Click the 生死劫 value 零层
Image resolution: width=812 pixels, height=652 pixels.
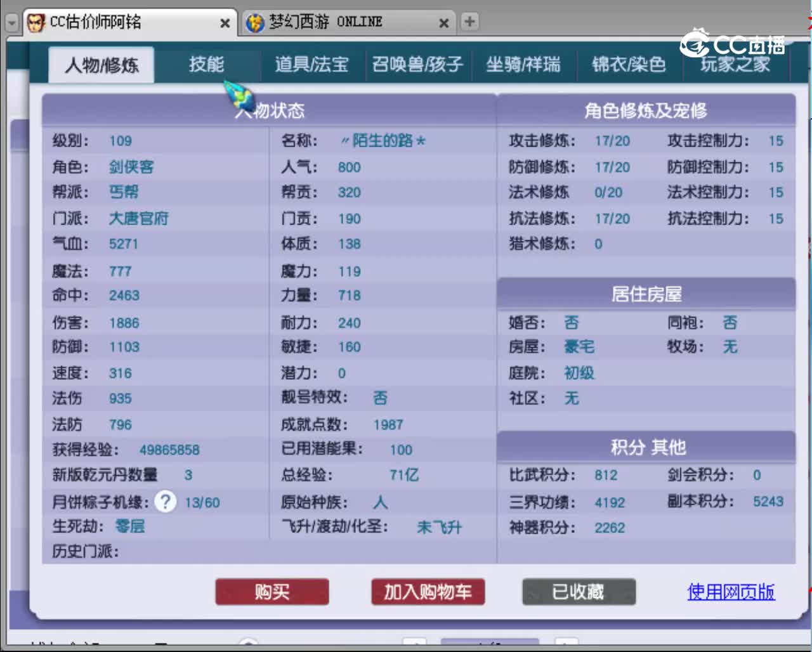pos(130,526)
